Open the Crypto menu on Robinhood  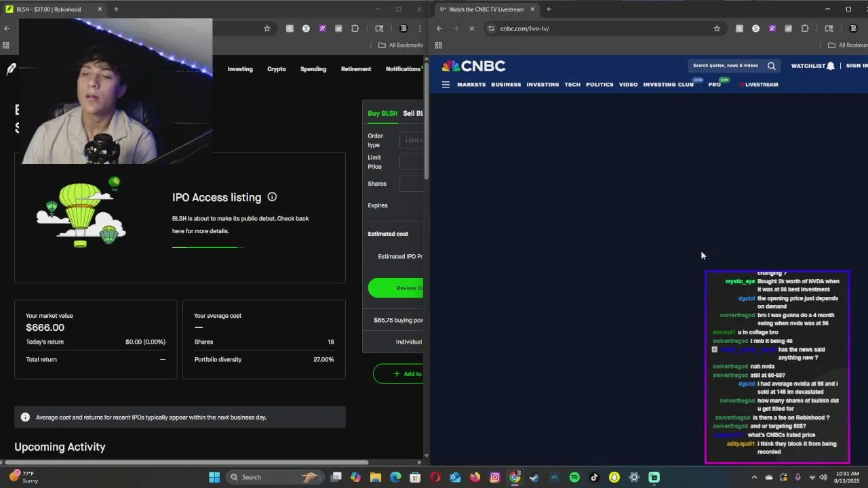277,69
